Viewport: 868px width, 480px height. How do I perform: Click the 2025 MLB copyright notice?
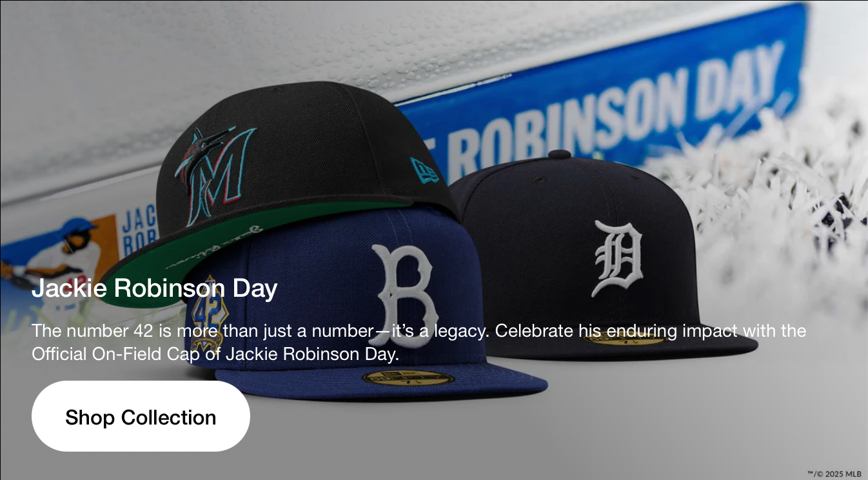pos(834,474)
